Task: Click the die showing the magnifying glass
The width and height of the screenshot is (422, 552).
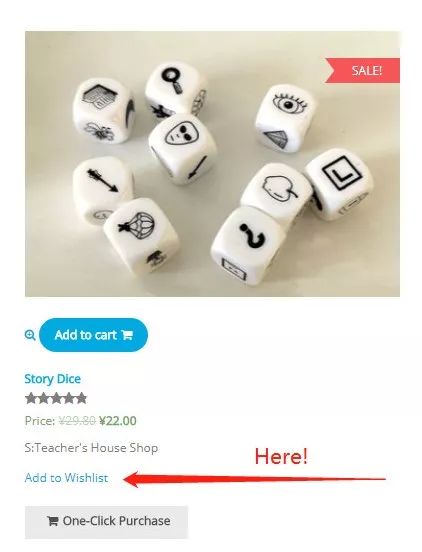Action: pyautogui.click(x=176, y=89)
